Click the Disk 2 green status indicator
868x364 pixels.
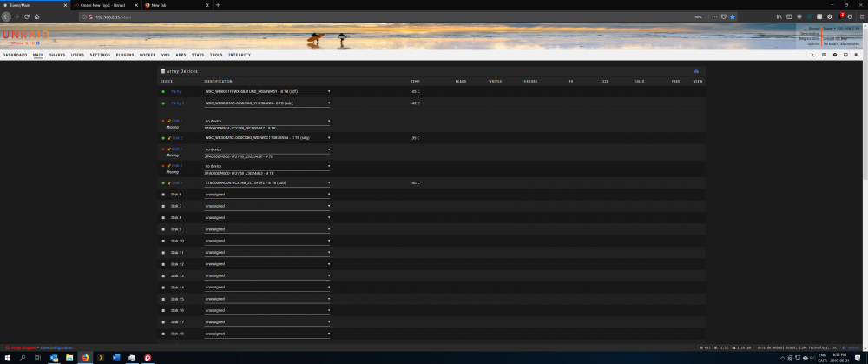click(163, 138)
